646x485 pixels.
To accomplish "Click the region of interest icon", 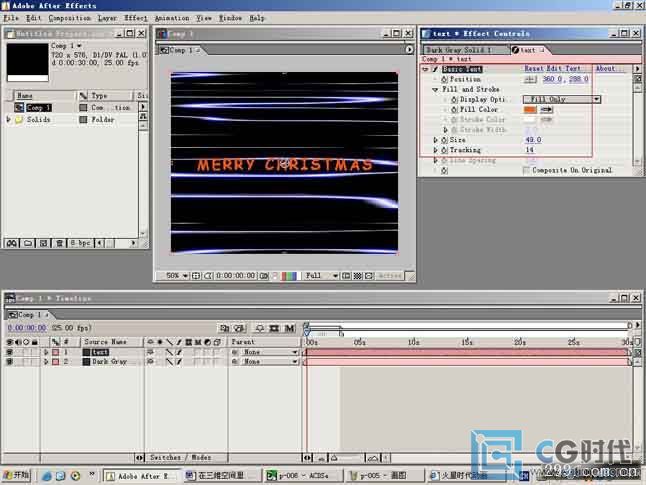I will pos(346,276).
